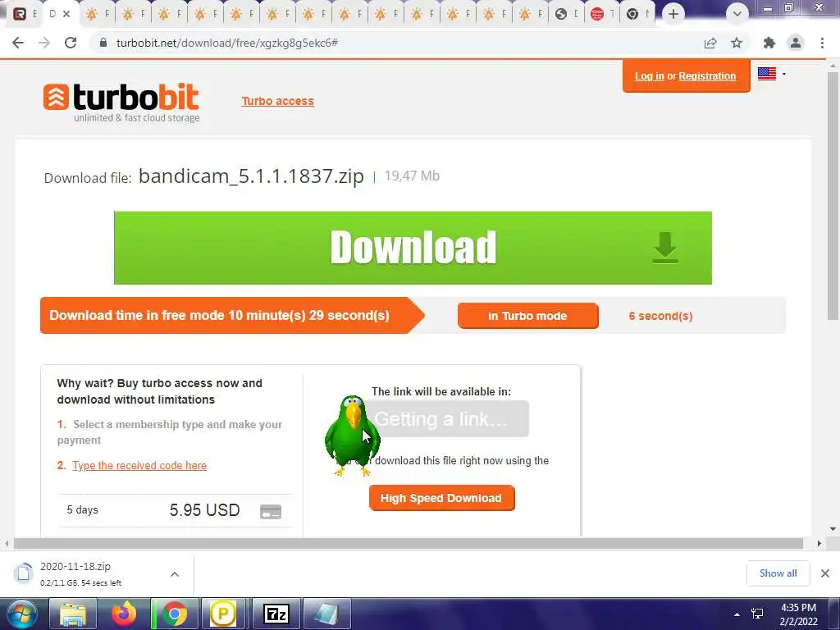Open the language flag dropdown

tap(772, 74)
